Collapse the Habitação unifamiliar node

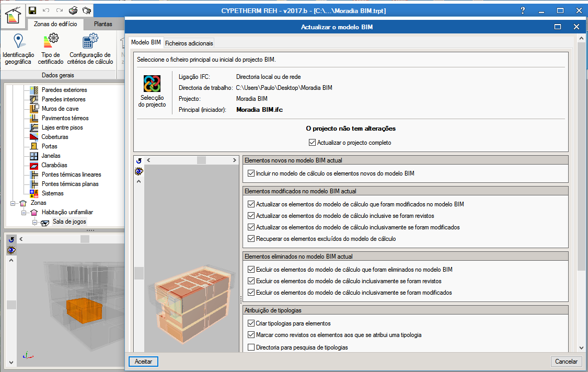tap(24, 213)
